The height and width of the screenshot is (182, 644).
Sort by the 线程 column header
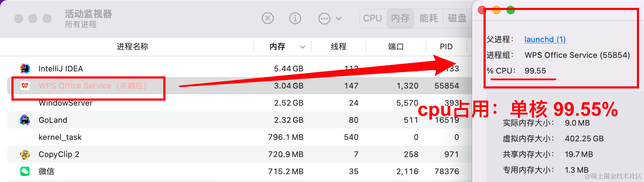click(339, 46)
